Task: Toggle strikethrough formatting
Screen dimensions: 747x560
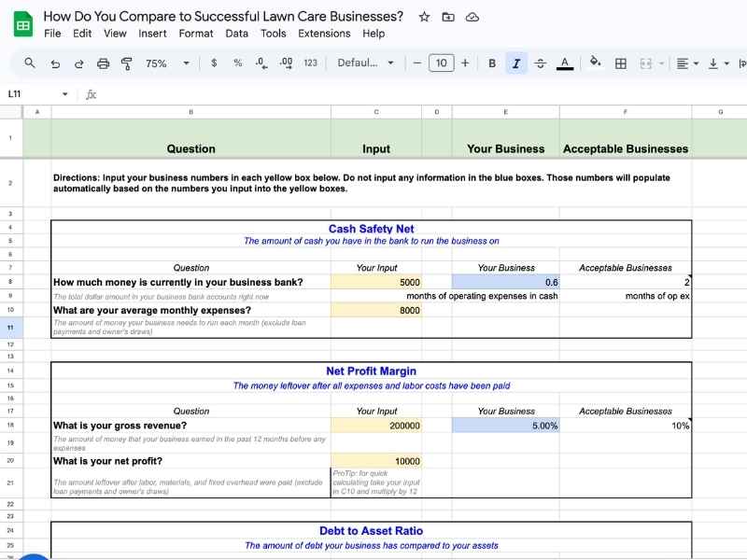Action: coord(541,63)
